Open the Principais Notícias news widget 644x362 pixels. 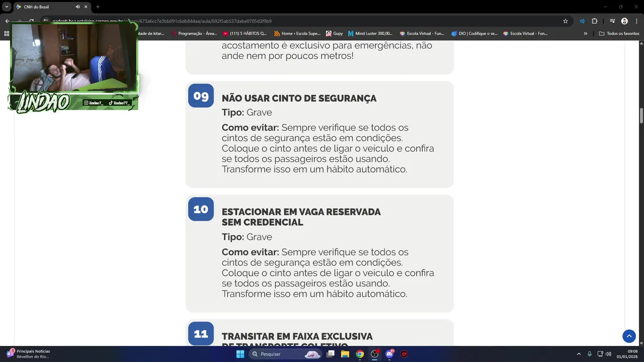pos(28,354)
